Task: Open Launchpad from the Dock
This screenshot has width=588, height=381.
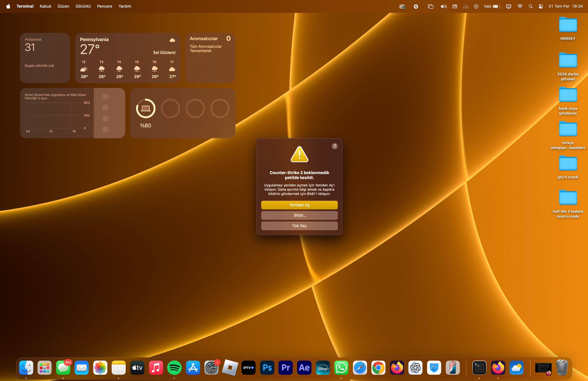Action: tap(44, 368)
